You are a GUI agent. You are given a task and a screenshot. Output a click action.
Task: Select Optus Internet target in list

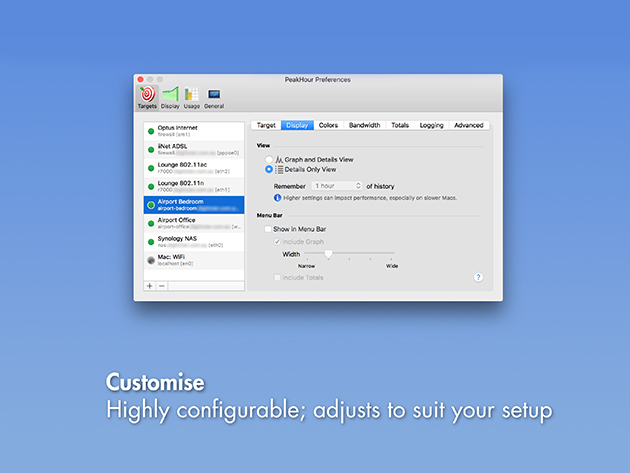pyautogui.click(x=192, y=131)
